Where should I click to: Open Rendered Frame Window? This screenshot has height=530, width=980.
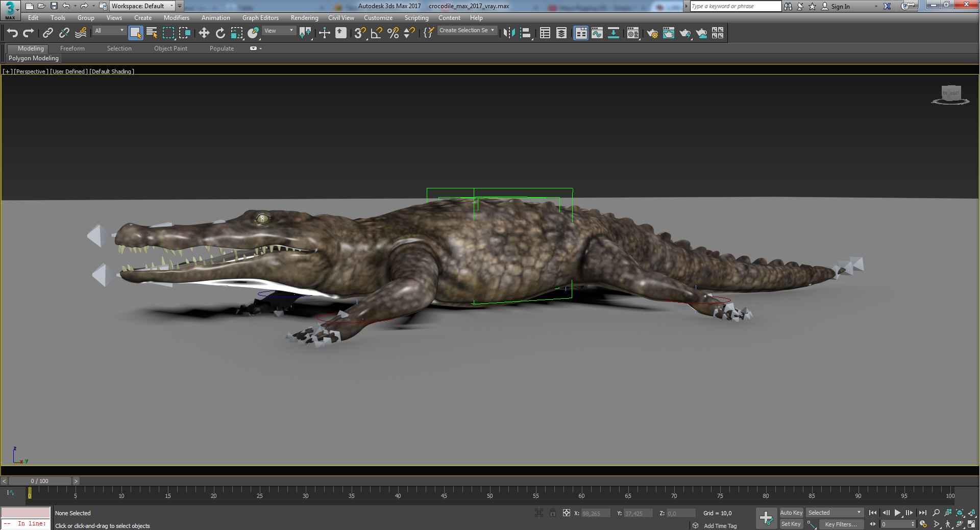coord(668,33)
